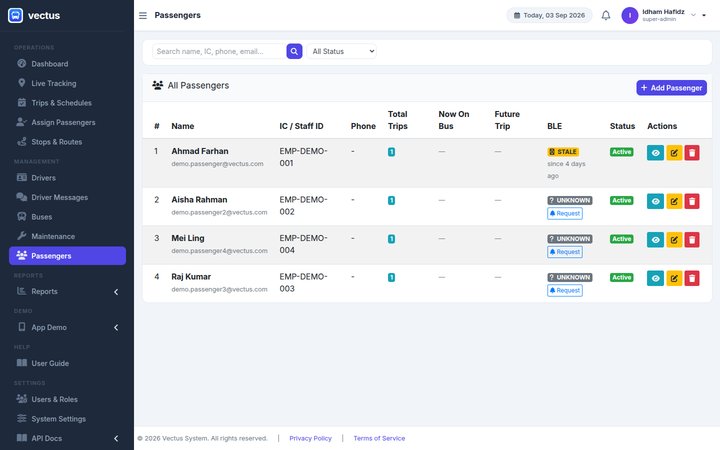Navigate to Assign Passengers
Image resolution: width=720 pixels, height=450 pixels.
click(x=68, y=122)
